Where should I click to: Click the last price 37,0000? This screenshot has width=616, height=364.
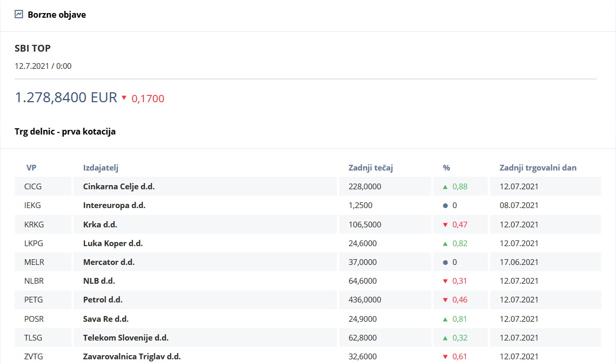[363, 262]
